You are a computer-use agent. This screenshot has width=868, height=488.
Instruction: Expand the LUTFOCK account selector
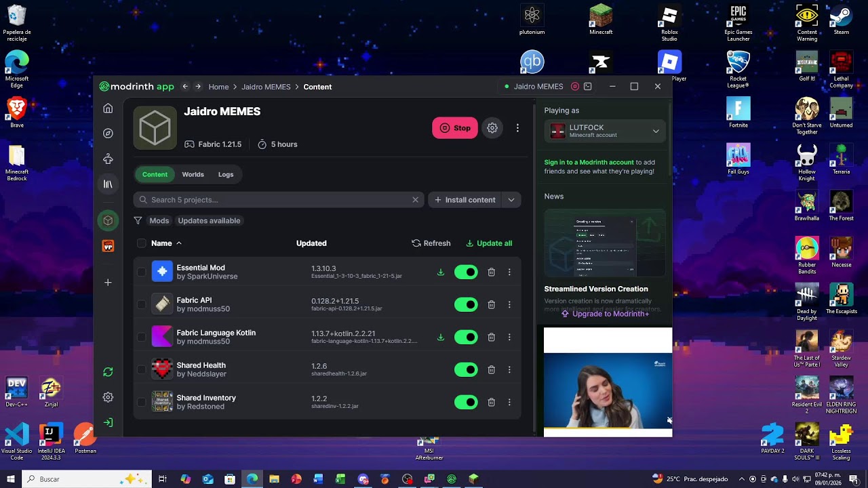(605, 131)
